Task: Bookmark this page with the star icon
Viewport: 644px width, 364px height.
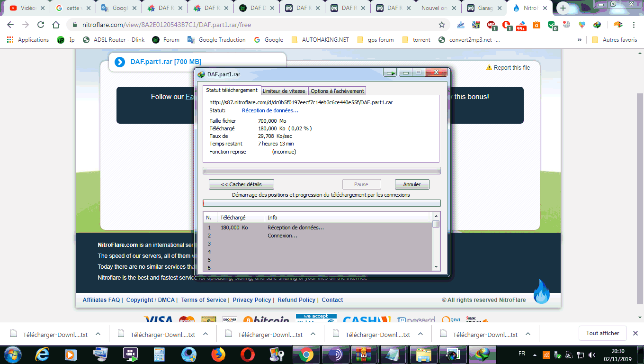Action: click(442, 25)
